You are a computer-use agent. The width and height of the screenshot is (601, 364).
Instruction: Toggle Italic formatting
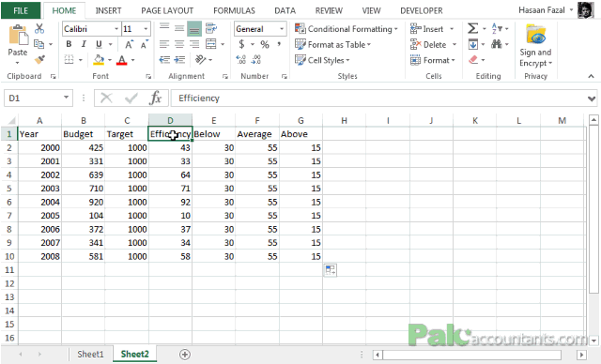coord(84,44)
